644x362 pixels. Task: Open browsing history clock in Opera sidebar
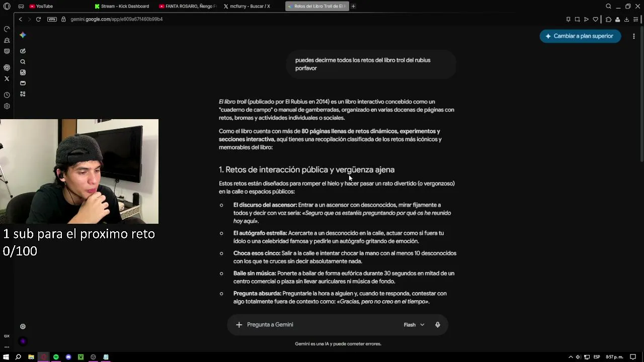pyautogui.click(x=7, y=95)
